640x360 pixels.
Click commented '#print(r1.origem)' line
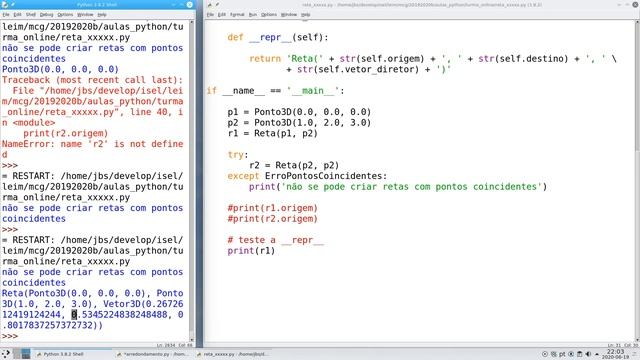(x=273, y=208)
